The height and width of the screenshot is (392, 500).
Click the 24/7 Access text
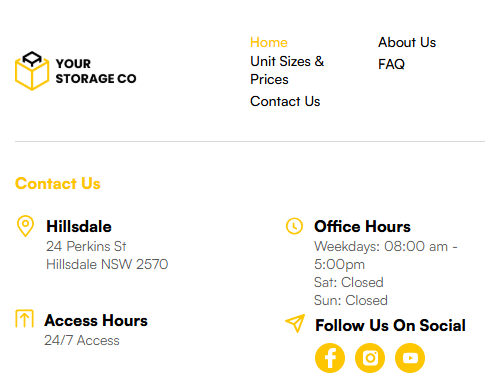pyautogui.click(x=82, y=340)
